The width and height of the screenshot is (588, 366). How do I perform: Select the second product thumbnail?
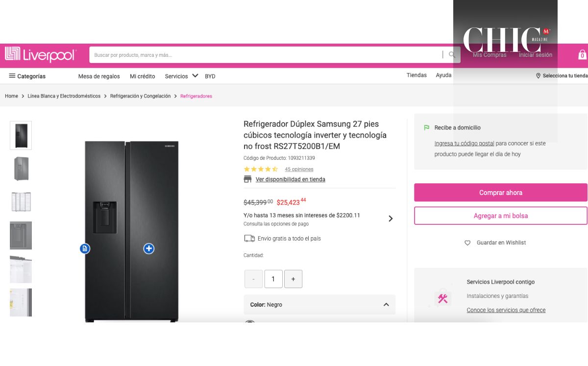pos(21,169)
